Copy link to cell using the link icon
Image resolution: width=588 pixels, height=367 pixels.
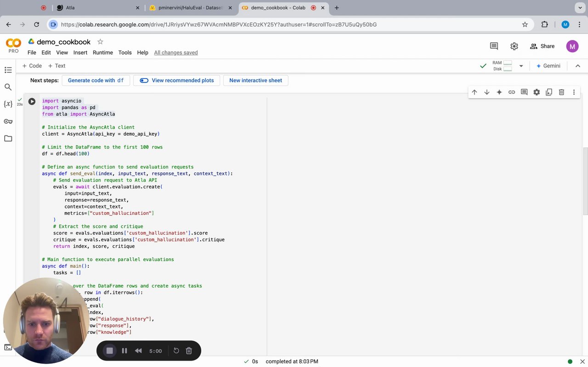512,92
